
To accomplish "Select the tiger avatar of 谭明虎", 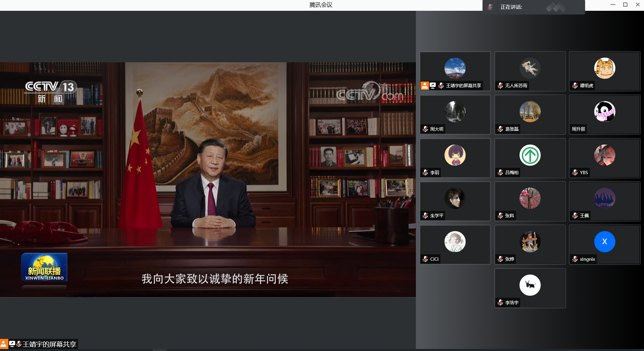I will click(604, 68).
